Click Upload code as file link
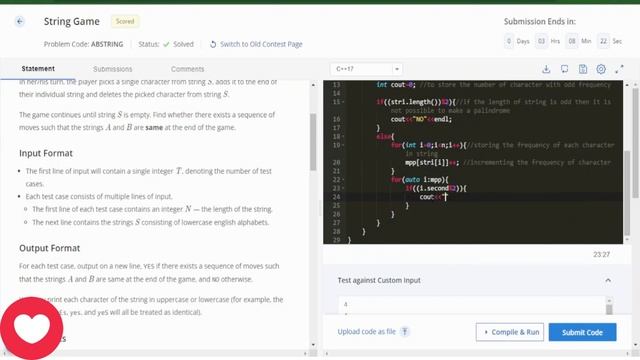 click(x=367, y=331)
